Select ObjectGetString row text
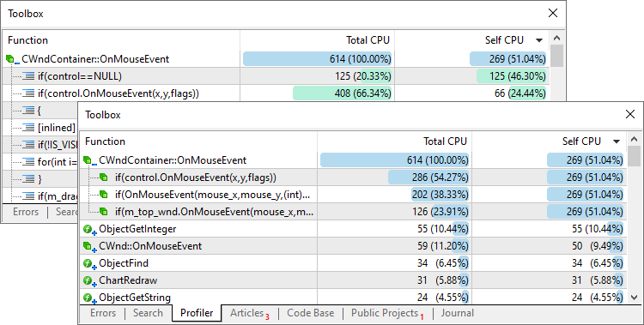 (135, 298)
